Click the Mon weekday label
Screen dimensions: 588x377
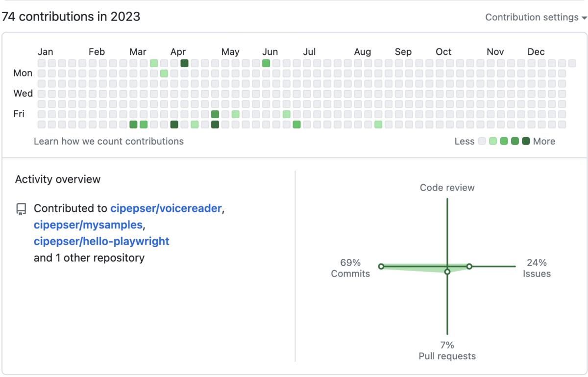(x=23, y=74)
